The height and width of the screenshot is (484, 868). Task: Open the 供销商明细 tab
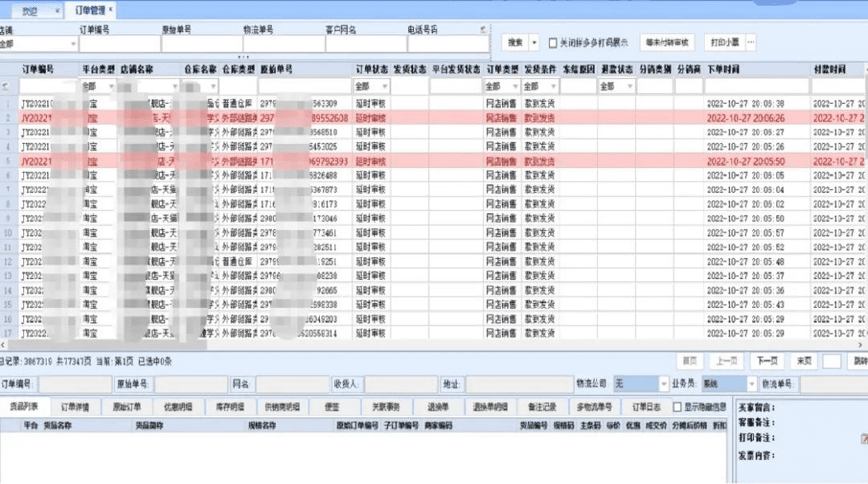coord(282,407)
